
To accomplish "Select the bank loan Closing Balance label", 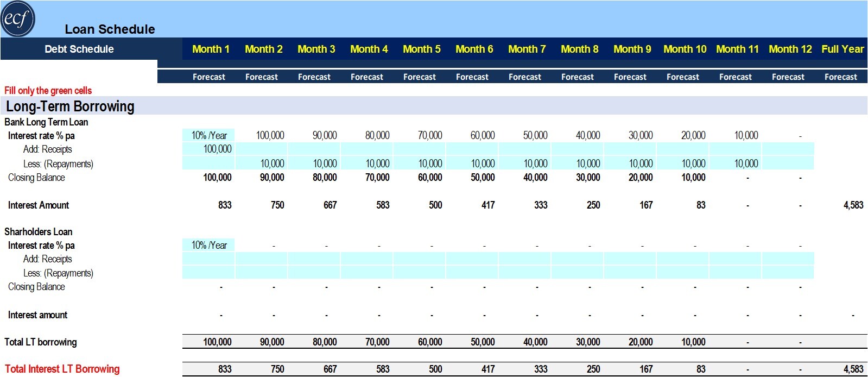I will [36, 178].
